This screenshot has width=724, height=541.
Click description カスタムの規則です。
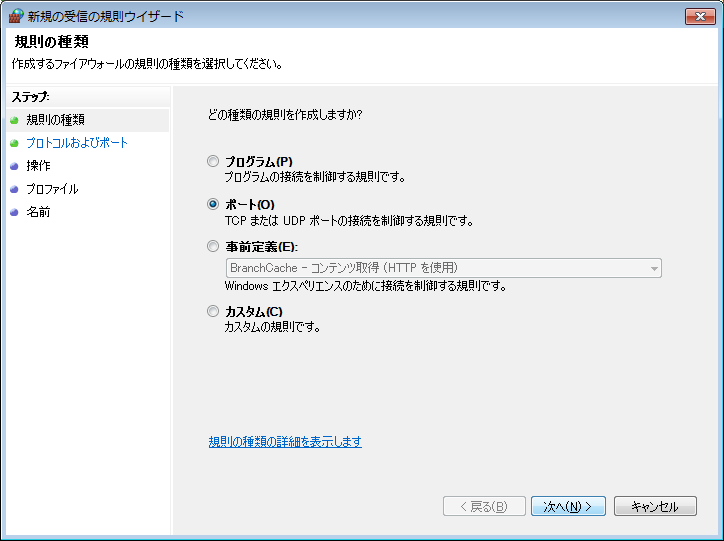272,327
